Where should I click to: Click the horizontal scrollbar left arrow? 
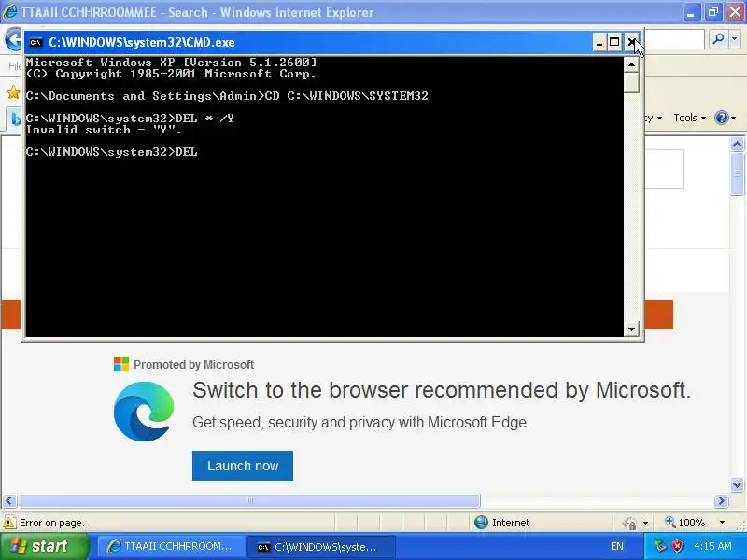point(9,500)
